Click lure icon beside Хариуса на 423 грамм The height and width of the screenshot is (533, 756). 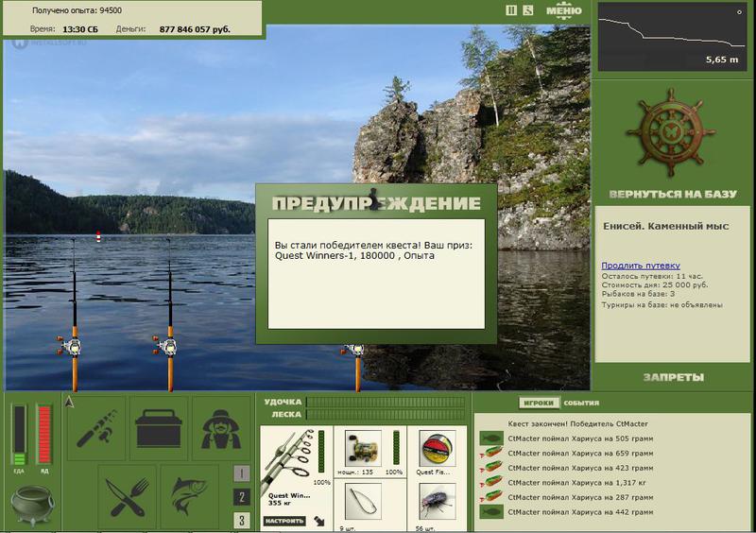(491, 468)
